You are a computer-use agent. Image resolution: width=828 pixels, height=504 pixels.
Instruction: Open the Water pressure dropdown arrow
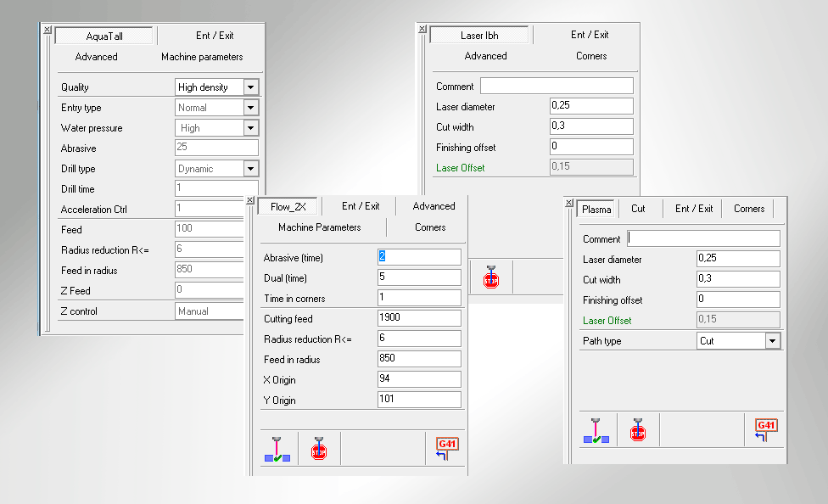click(251, 128)
